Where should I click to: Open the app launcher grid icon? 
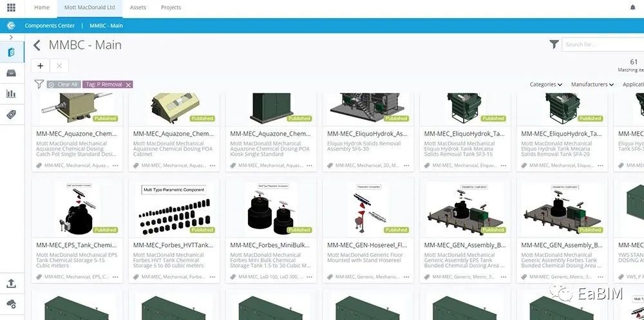point(11,8)
